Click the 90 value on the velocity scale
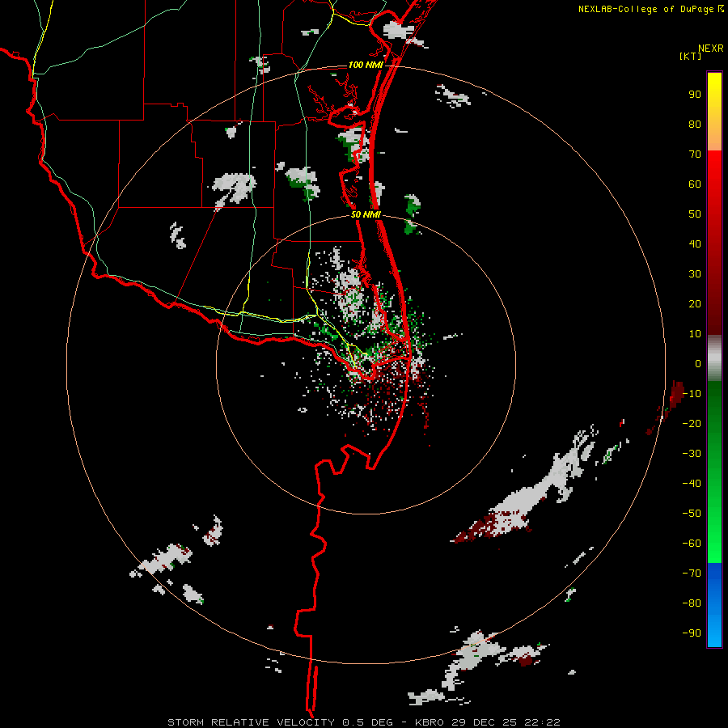 click(x=695, y=95)
